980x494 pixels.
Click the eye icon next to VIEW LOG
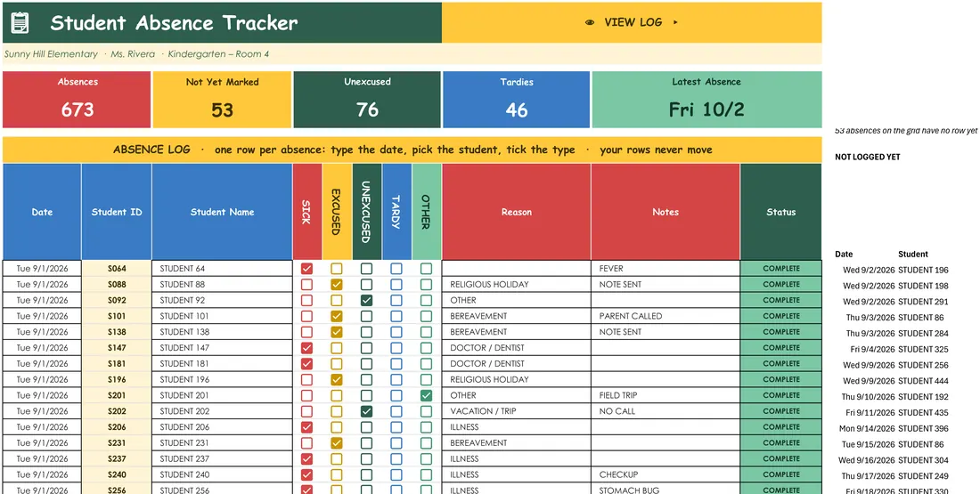[x=590, y=22]
